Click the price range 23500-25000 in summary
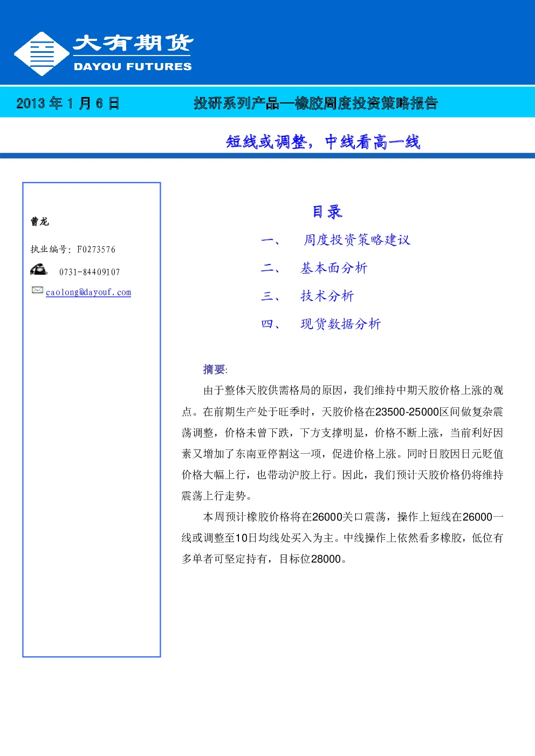Screen dimensions: 535x756 pos(407,412)
